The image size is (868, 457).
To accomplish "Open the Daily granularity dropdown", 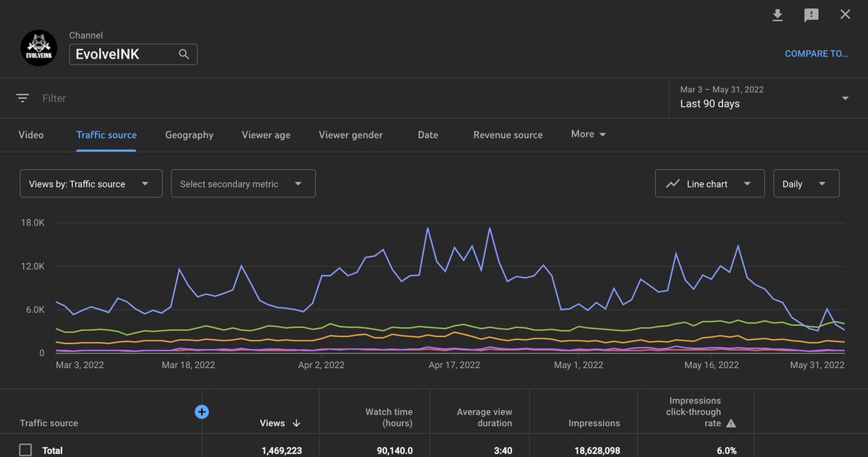I will tap(806, 184).
